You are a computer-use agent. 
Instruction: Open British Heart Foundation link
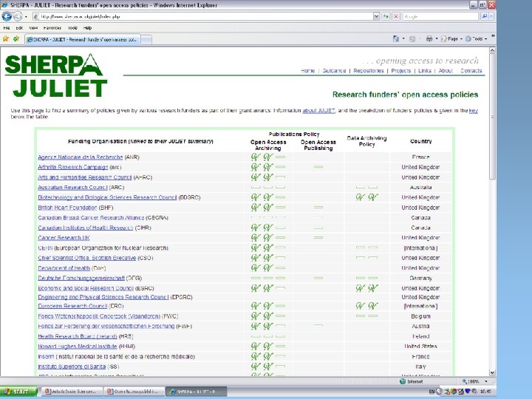pyautogui.click(x=67, y=208)
